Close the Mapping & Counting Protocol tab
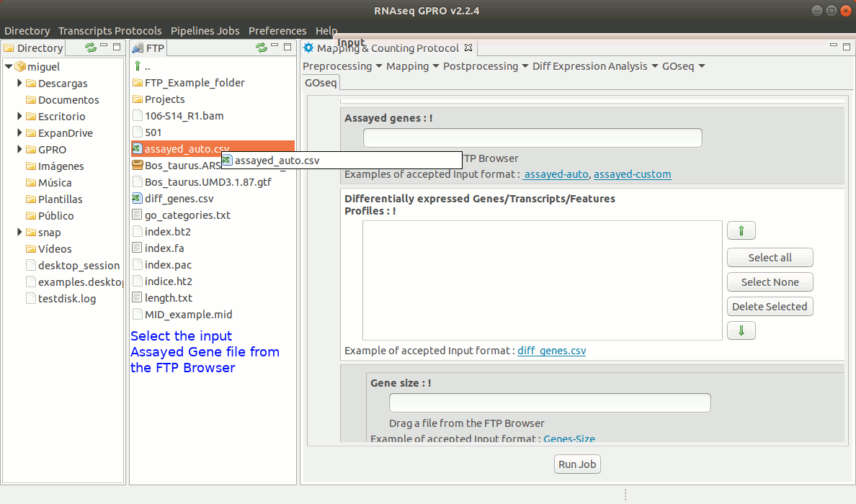 [x=468, y=48]
